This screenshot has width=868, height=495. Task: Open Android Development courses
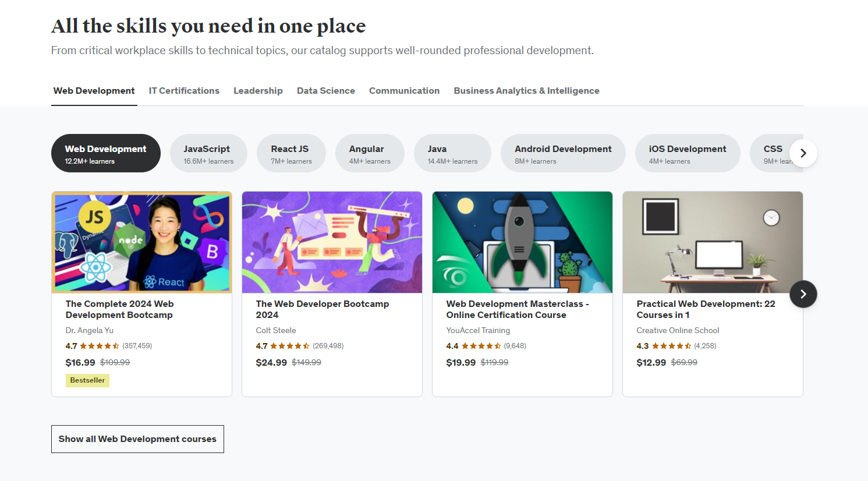tap(562, 153)
